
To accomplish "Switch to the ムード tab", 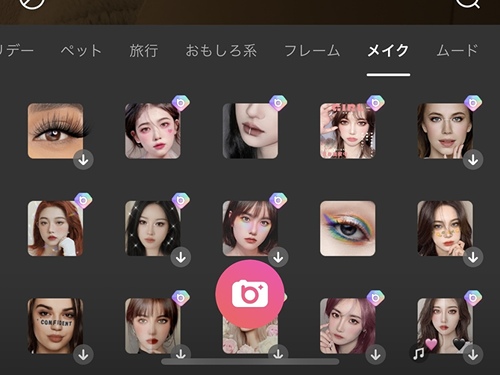I will [x=457, y=51].
